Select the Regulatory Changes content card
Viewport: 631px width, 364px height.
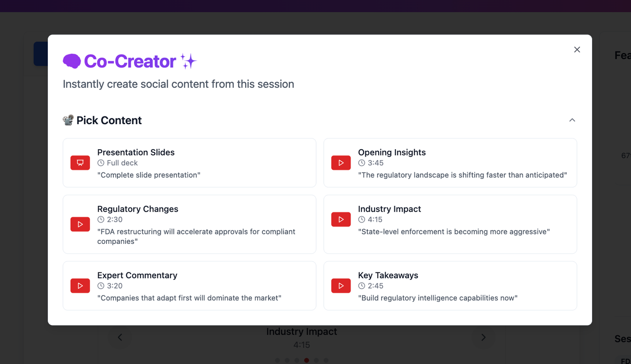[x=189, y=224]
